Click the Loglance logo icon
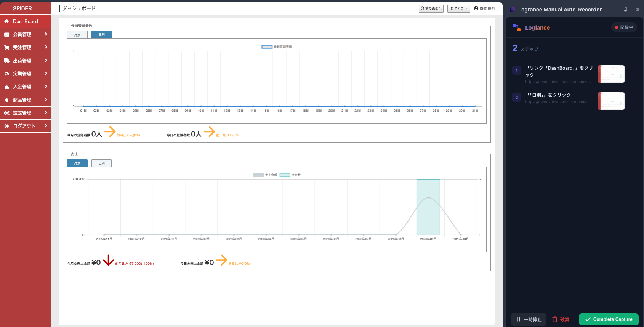644x327 pixels. point(517,27)
